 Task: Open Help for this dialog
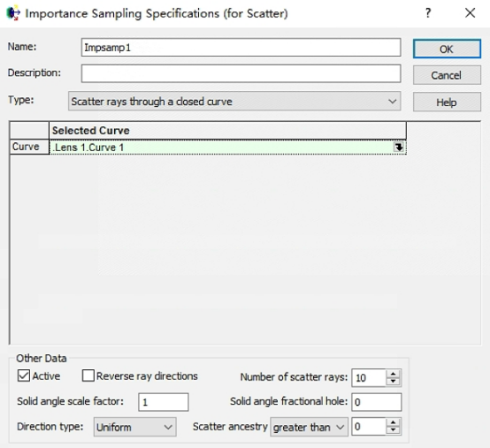coord(447,103)
